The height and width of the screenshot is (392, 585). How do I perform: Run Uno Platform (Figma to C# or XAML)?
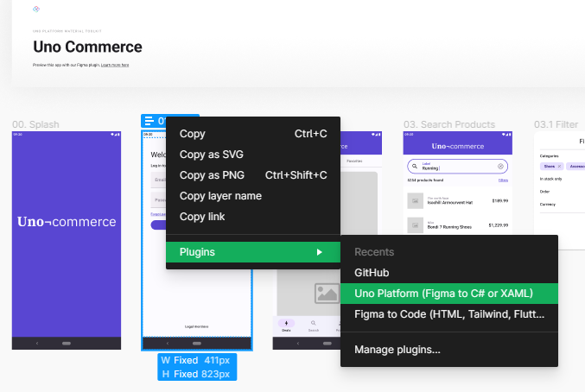[x=443, y=294]
